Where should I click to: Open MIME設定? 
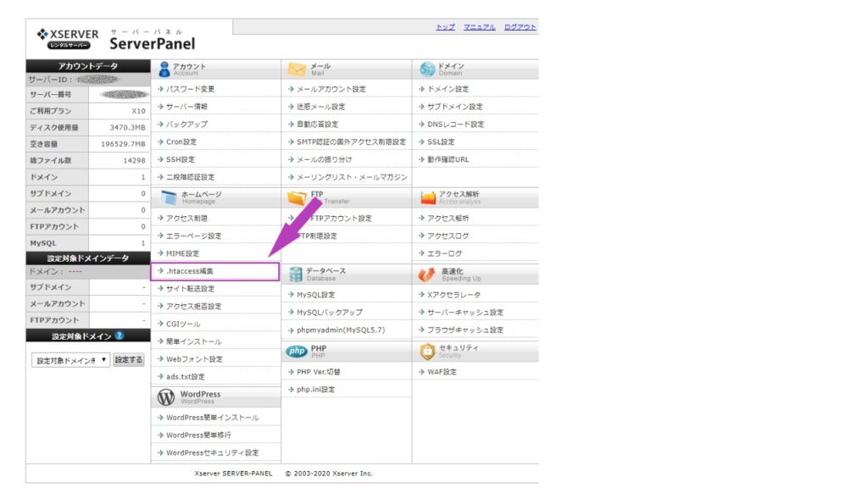[182, 253]
